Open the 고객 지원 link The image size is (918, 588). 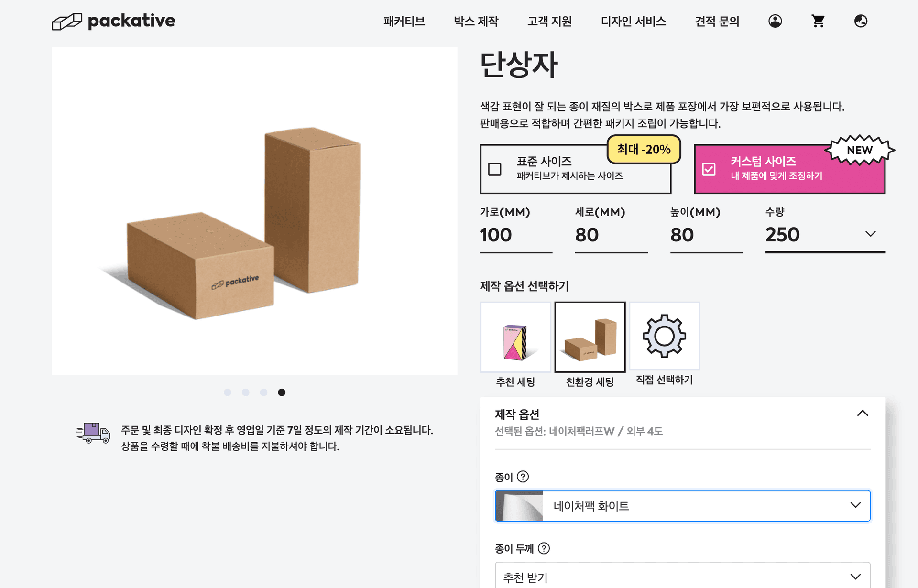549,21
